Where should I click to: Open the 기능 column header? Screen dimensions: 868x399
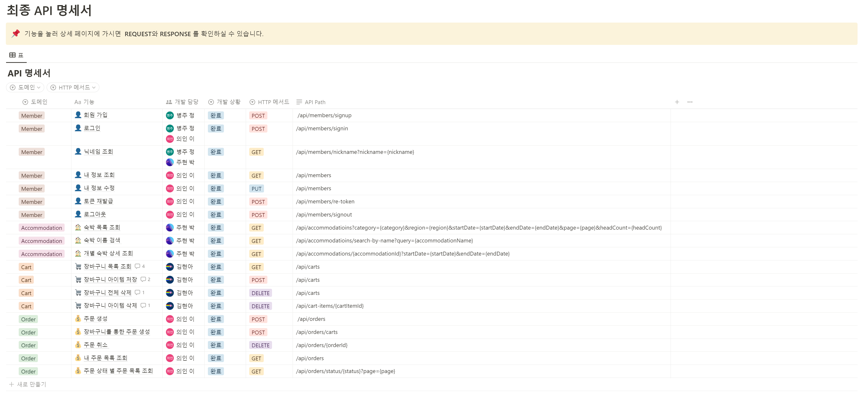pos(84,102)
